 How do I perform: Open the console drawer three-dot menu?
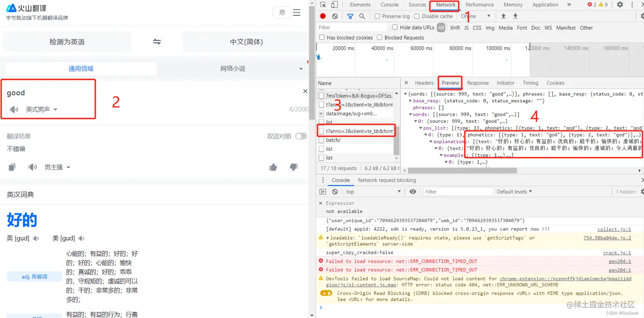pos(323,180)
